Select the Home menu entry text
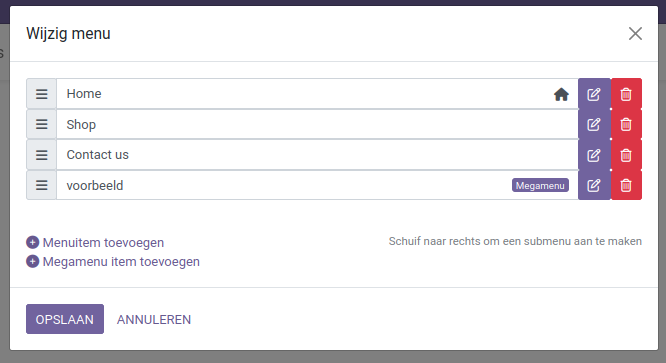This screenshot has width=666, height=363. coord(84,93)
